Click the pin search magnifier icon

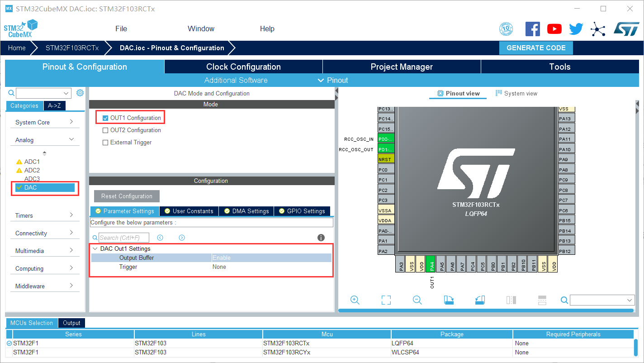564,300
